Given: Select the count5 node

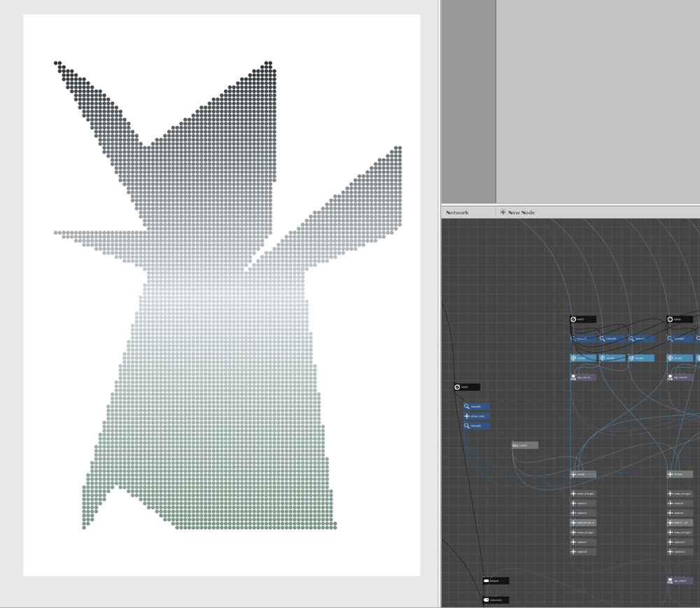Looking at the screenshot, I should click(x=525, y=445).
